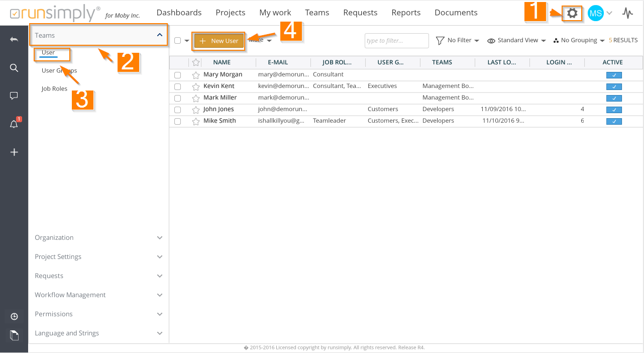Click the activity pulse icon
This screenshot has width=644, height=353.
tap(627, 13)
